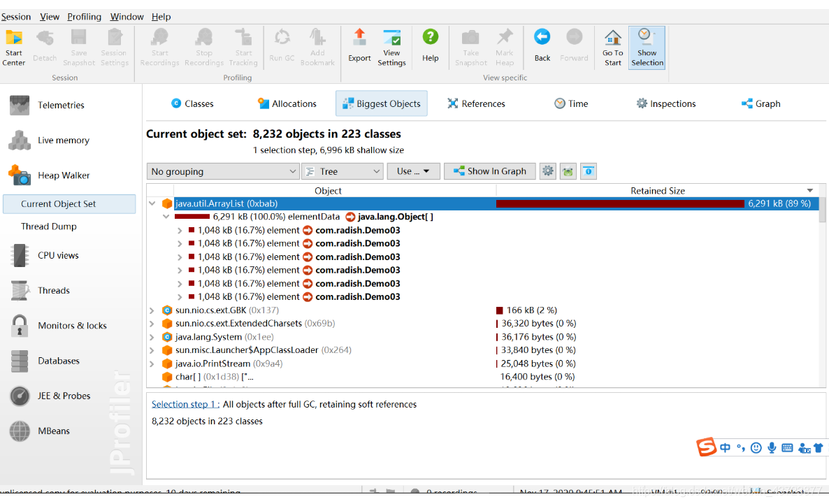Click the gear icon beside Show In Graph
The image size is (829, 504).
[x=548, y=171]
